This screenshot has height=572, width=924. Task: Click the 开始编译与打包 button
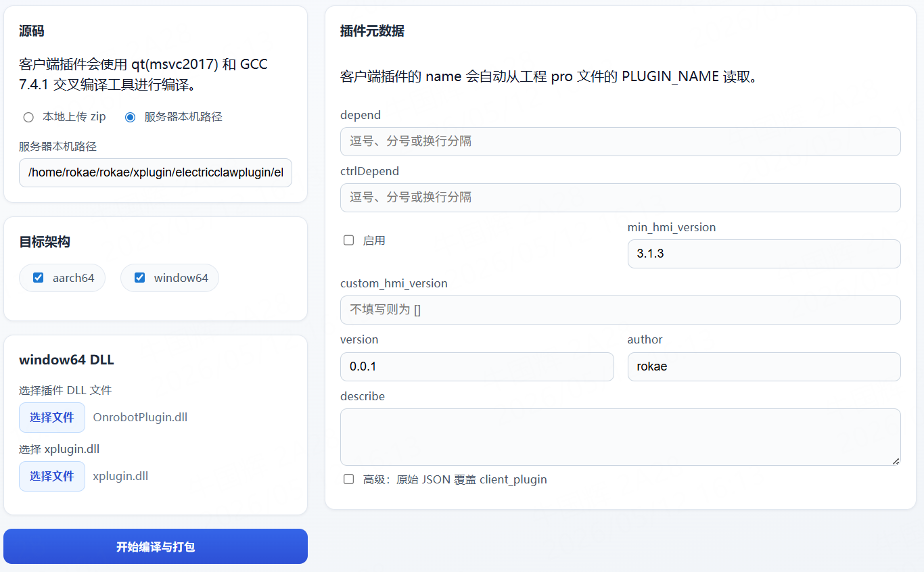coord(156,546)
